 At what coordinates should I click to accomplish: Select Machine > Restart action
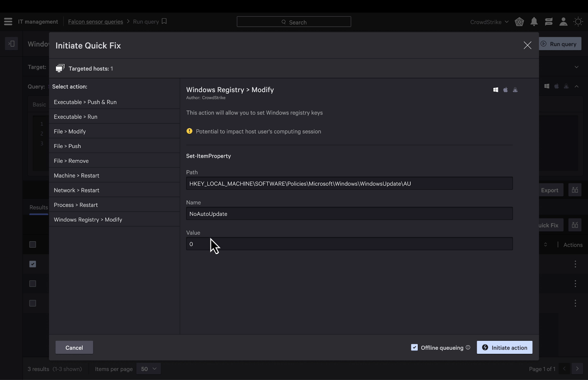point(114,175)
